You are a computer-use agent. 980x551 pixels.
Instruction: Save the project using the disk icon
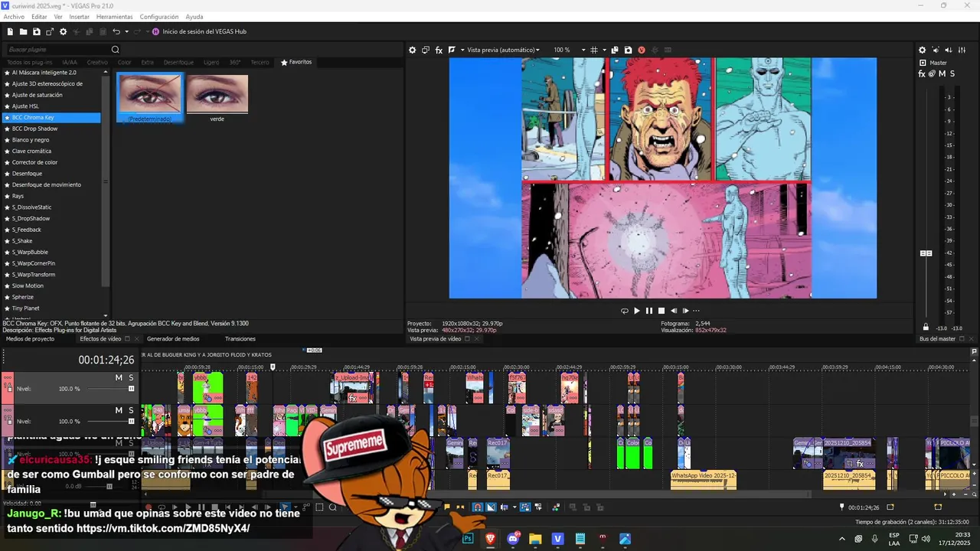(x=36, y=31)
